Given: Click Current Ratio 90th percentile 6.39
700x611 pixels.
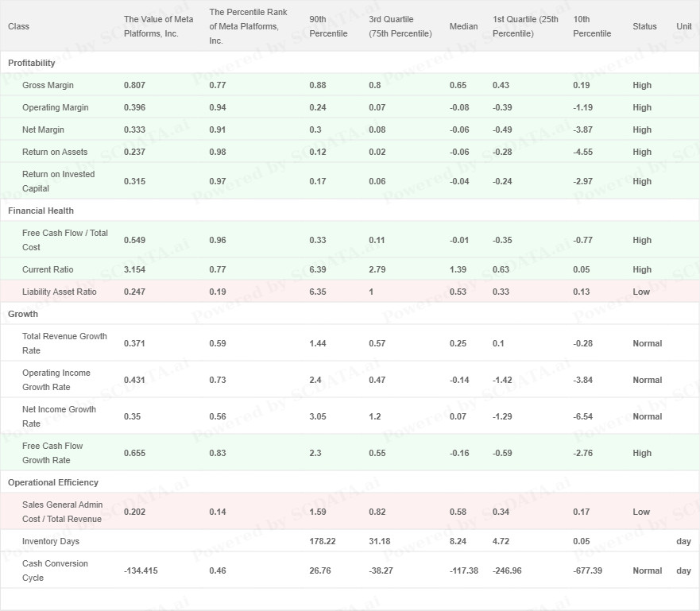Looking at the screenshot, I should tap(317, 269).
